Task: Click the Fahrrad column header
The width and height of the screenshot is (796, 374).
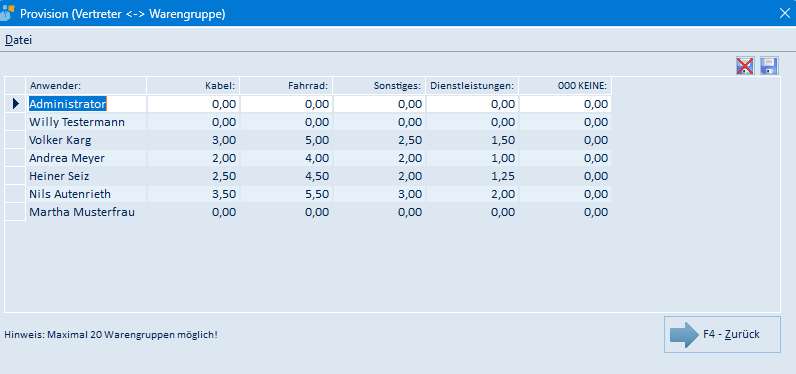Action: (x=286, y=86)
